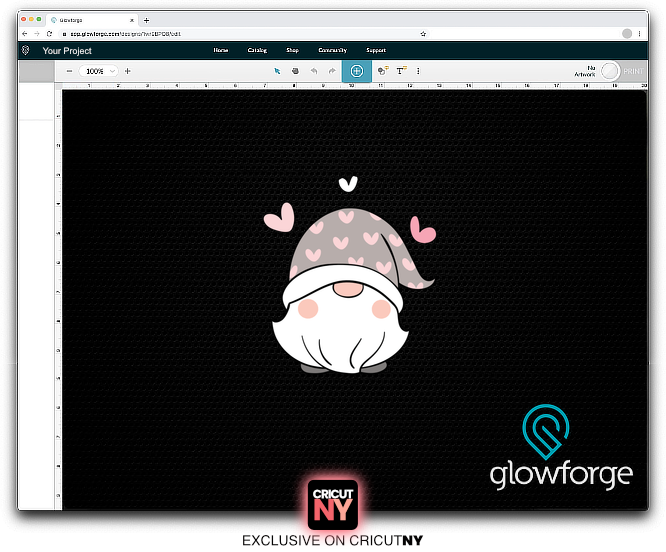The width and height of the screenshot is (666, 552).
Task: Go back in the browser
Action: (25, 34)
